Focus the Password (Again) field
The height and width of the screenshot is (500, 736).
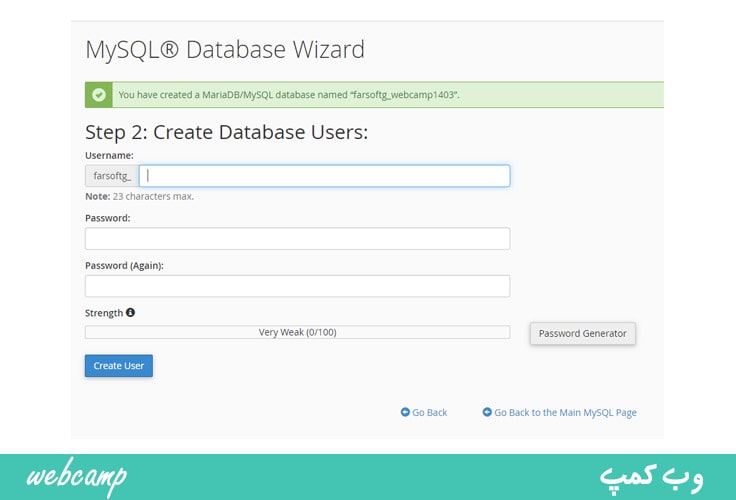pos(298,286)
